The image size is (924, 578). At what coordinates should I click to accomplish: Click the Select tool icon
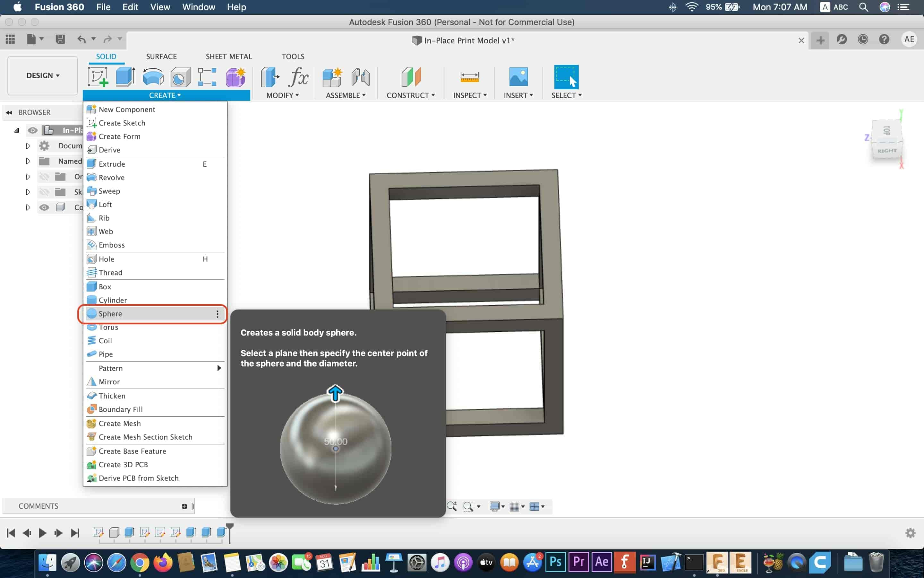pyautogui.click(x=566, y=77)
